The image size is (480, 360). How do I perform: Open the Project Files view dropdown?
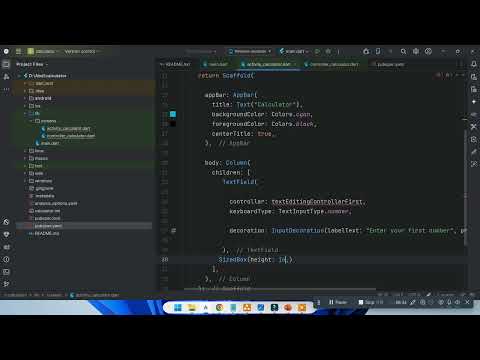(x=32, y=64)
